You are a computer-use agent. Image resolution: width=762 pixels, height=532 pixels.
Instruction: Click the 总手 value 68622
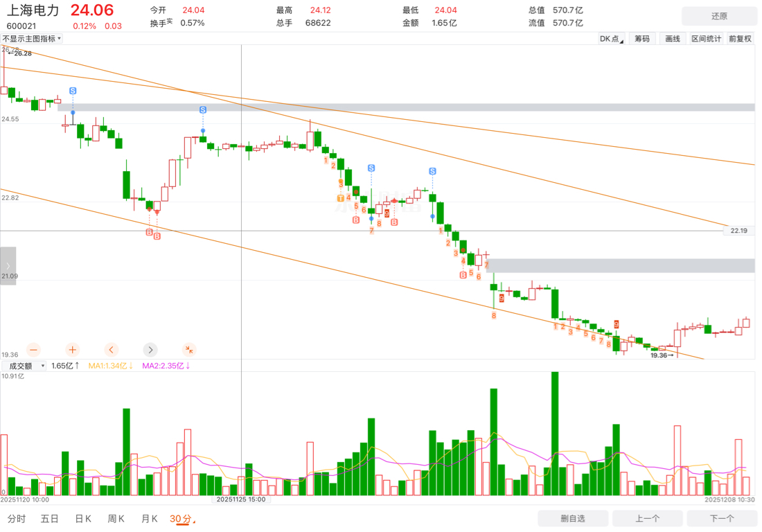pyautogui.click(x=318, y=23)
